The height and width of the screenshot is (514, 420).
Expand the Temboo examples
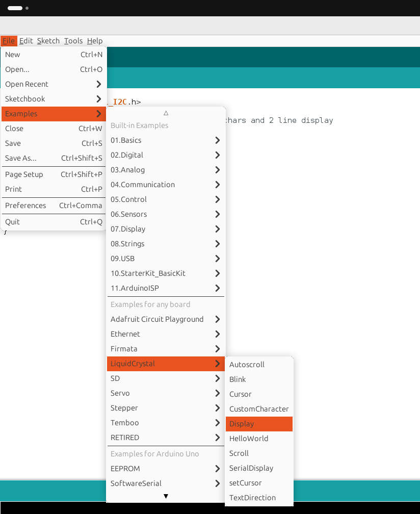coord(166,423)
